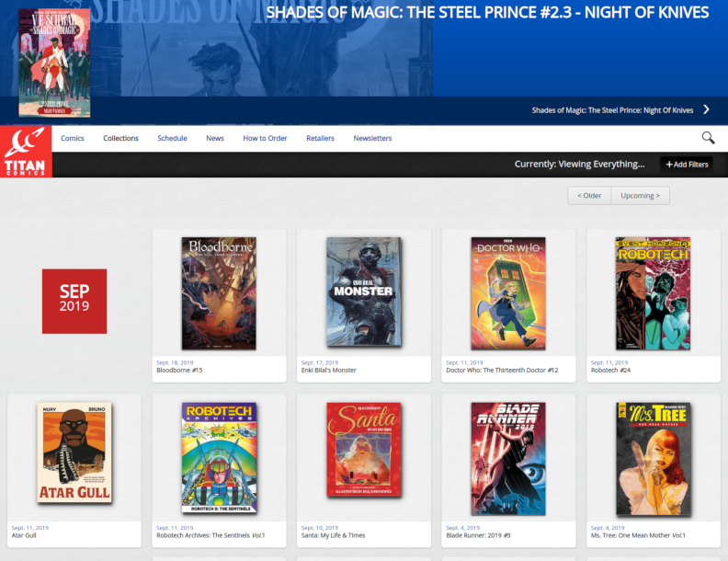
Task: Go to the Schedule page
Action: (172, 138)
